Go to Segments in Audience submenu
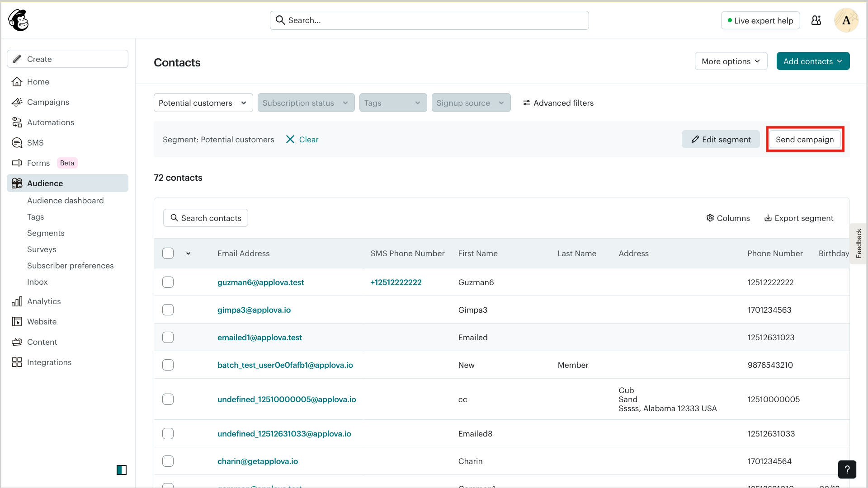The width and height of the screenshot is (868, 488). click(x=46, y=233)
